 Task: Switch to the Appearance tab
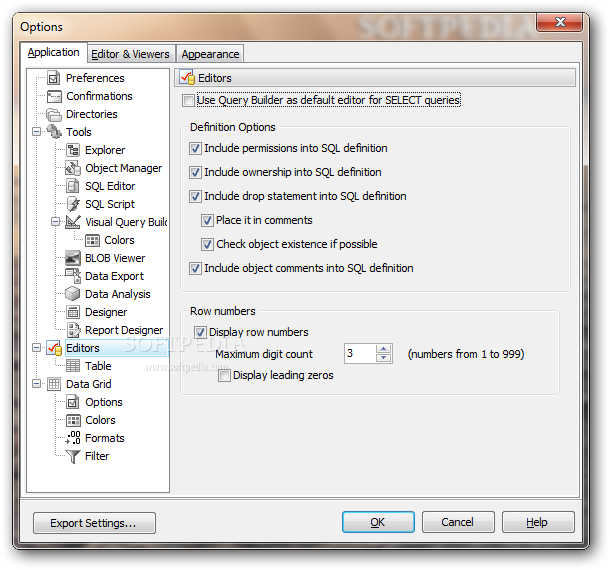(210, 54)
